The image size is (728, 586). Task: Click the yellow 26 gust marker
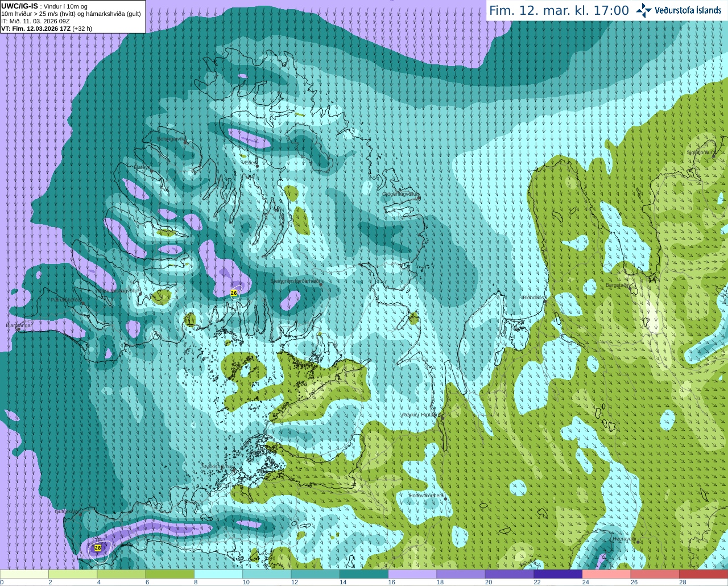point(234,293)
